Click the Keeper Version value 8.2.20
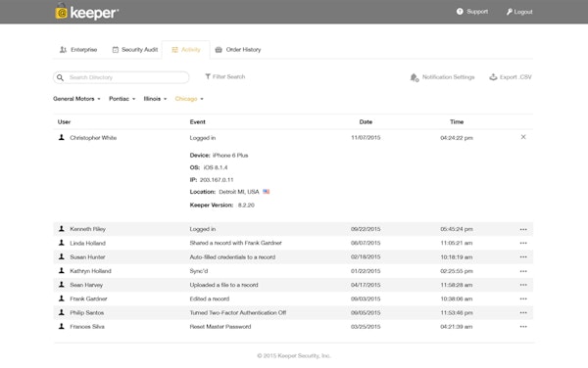 (x=246, y=206)
